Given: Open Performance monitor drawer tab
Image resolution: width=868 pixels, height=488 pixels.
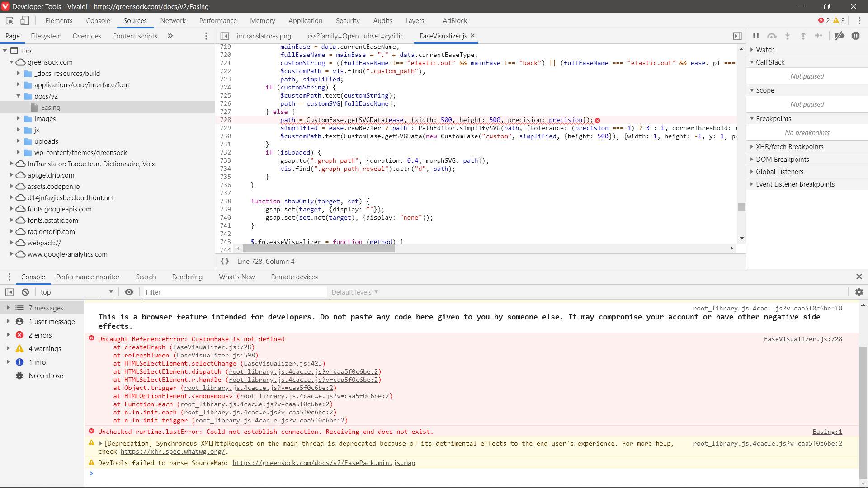Looking at the screenshot, I should pos(88,277).
